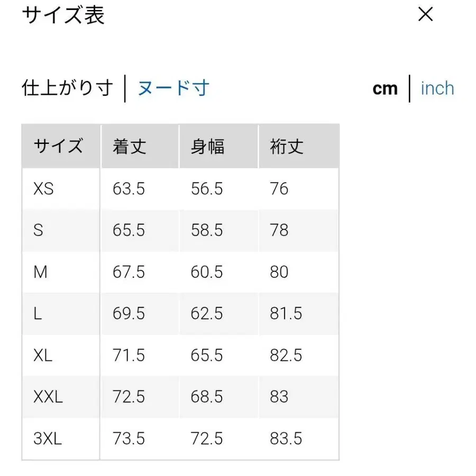The height and width of the screenshot is (476, 476).
Task: Click the 身幅 value for size XL
Action: [206, 355]
